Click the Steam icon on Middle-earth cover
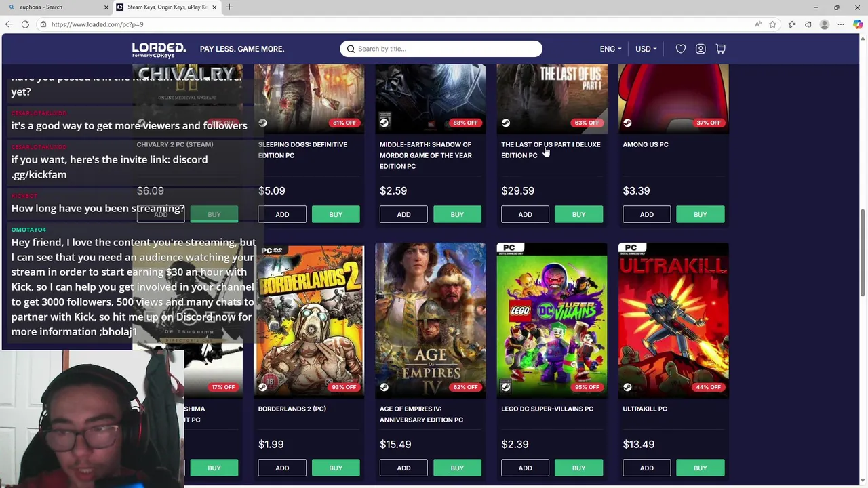This screenshot has height=488, width=868. (x=384, y=123)
